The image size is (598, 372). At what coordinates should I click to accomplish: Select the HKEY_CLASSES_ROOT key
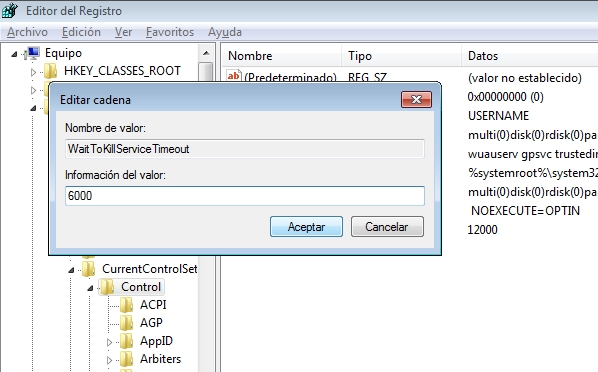122,71
